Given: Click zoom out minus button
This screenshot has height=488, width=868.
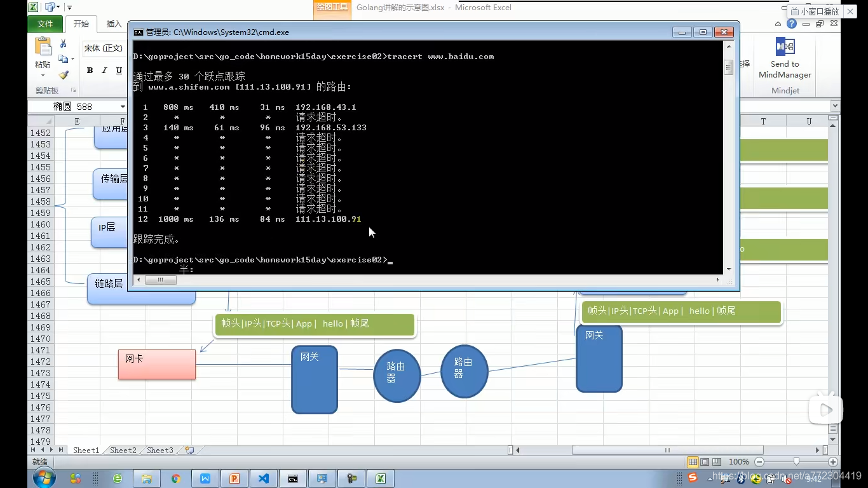Looking at the screenshot, I should click(x=759, y=462).
